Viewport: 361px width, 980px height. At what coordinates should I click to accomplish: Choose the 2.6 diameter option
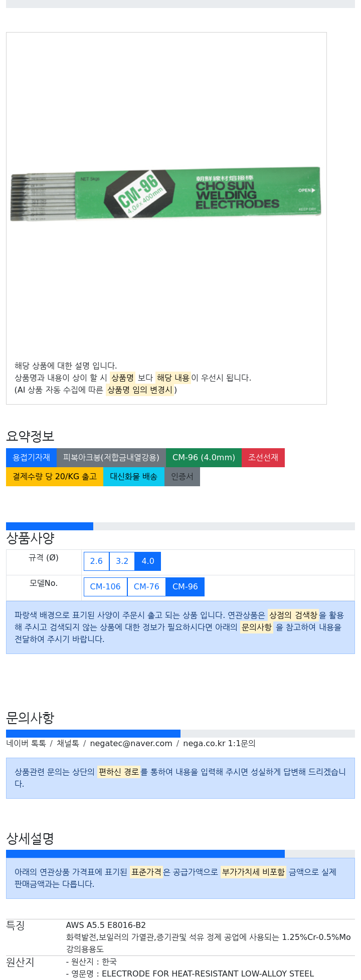96,561
